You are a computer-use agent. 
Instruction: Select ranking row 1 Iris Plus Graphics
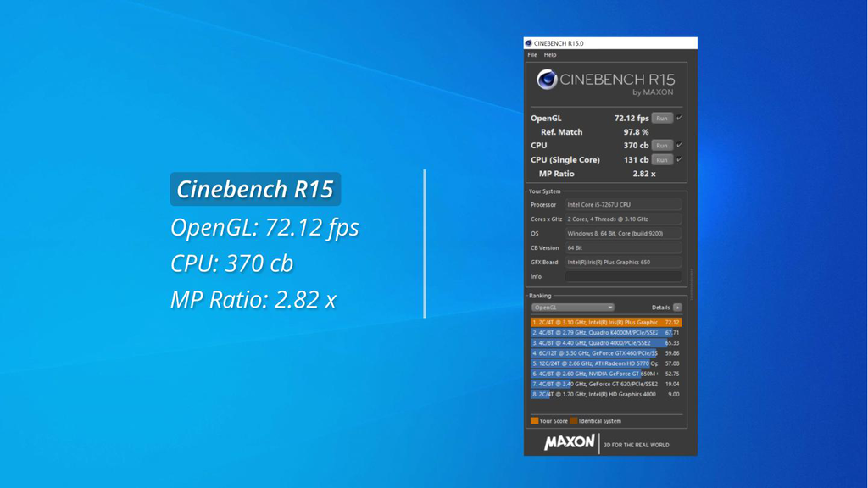click(606, 323)
